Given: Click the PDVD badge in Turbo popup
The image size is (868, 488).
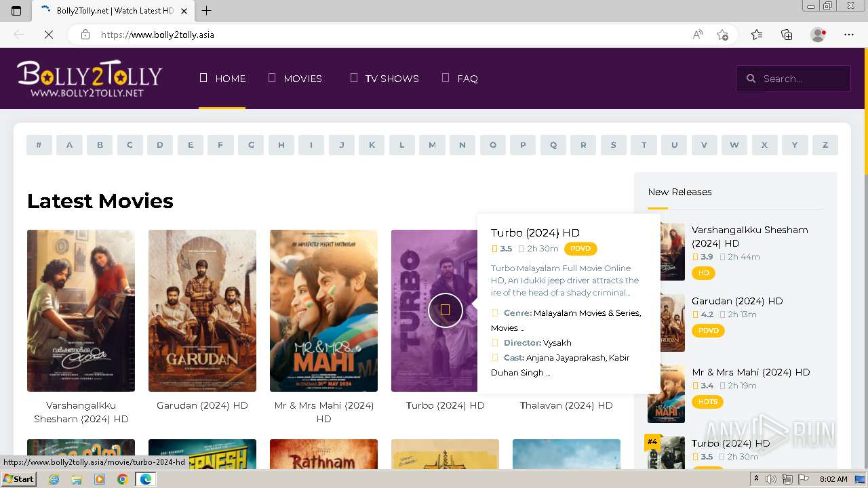Looking at the screenshot, I should pos(580,249).
